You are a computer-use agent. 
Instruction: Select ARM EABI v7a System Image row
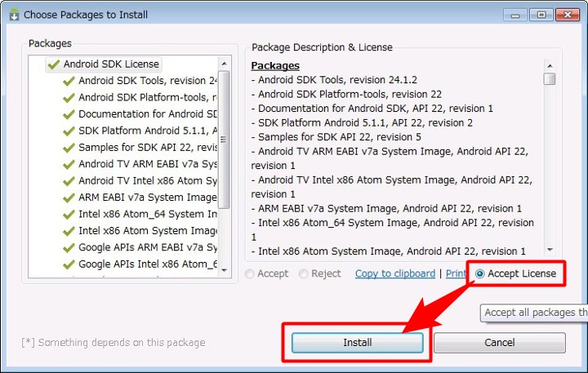tap(140, 198)
